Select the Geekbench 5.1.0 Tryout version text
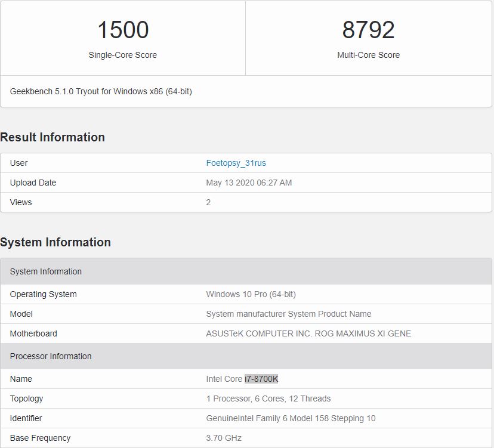 [101, 91]
